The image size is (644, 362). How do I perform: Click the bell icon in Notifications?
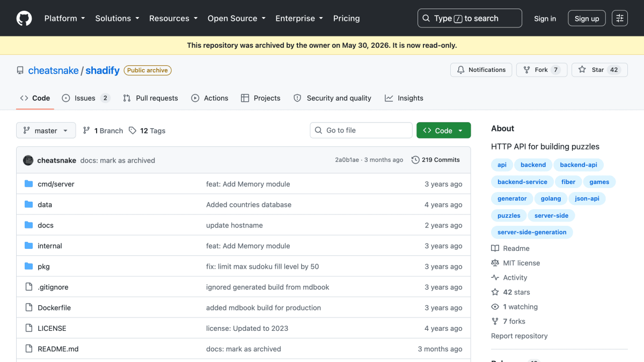click(461, 70)
